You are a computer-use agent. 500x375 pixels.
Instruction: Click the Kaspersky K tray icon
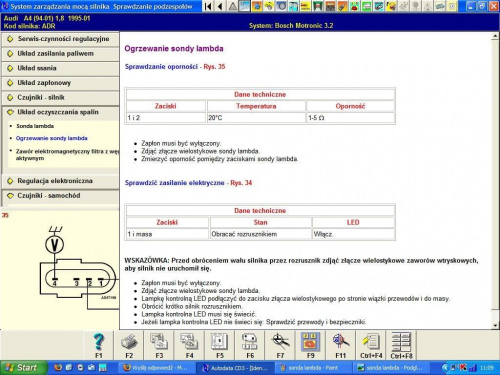tap(463, 368)
